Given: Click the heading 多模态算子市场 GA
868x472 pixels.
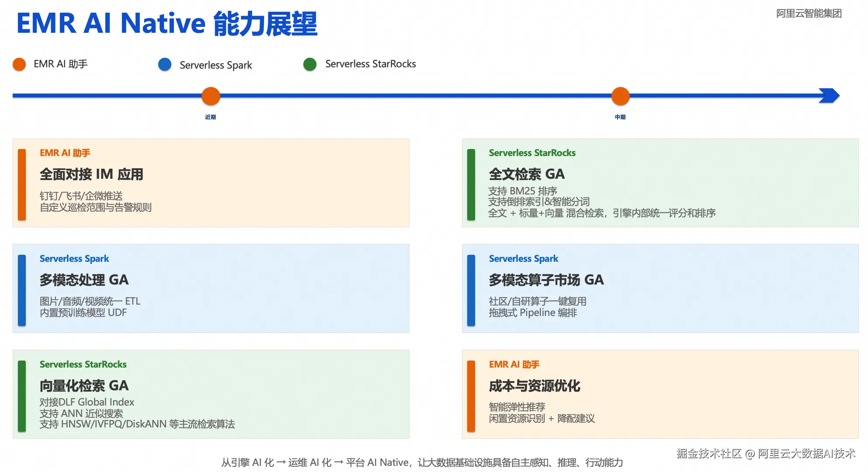Looking at the screenshot, I should point(546,280).
